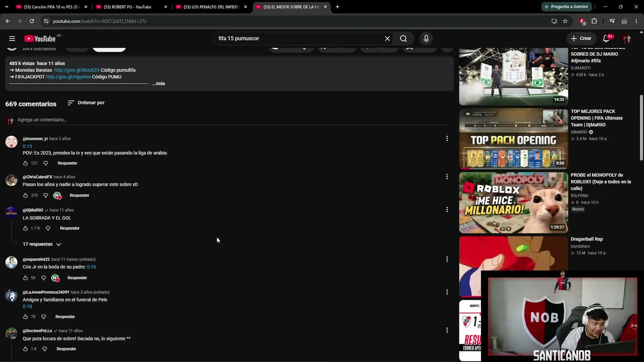Open options menu for @DoctorePoLLo's comment
The width and height of the screenshot is (644, 362).
(447, 330)
